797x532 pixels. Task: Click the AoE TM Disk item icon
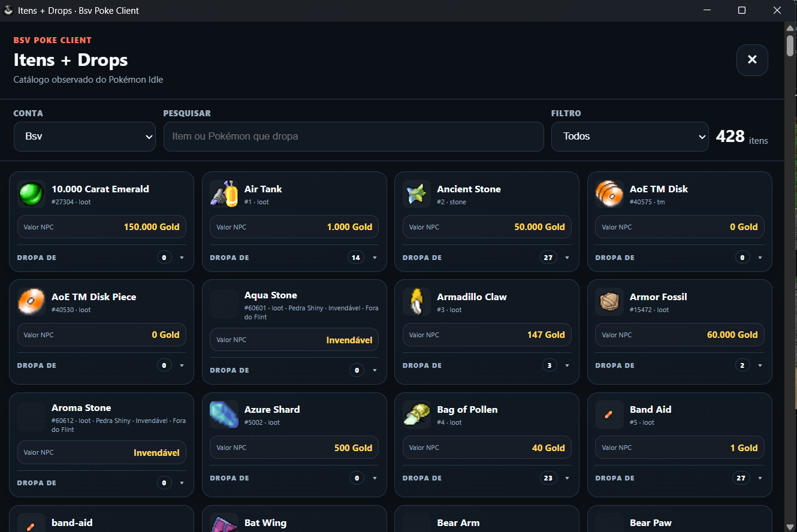[x=609, y=194]
